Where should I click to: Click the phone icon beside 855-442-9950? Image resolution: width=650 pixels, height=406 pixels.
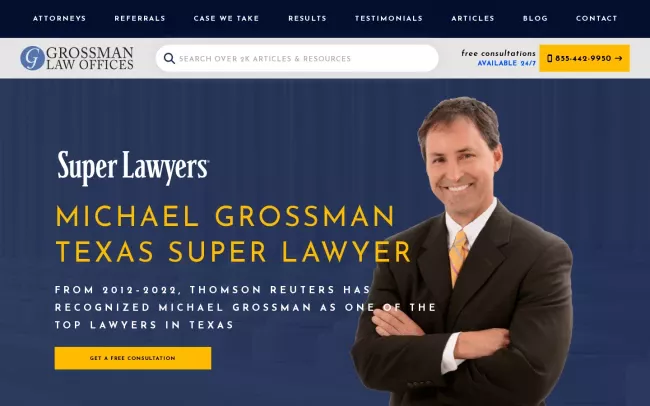[x=550, y=58]
